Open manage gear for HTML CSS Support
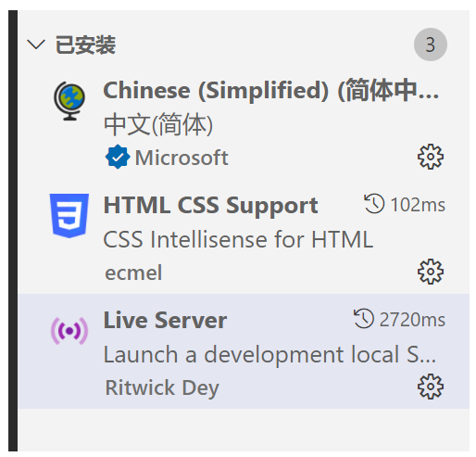Screen dimensions: 476x457 pyautogui.click(x=431, y=272)
